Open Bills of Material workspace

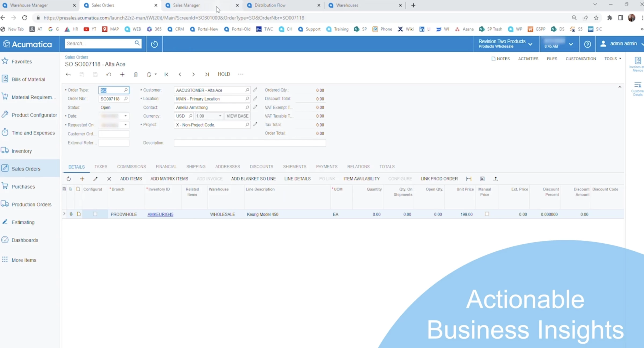tap(28, 79)
